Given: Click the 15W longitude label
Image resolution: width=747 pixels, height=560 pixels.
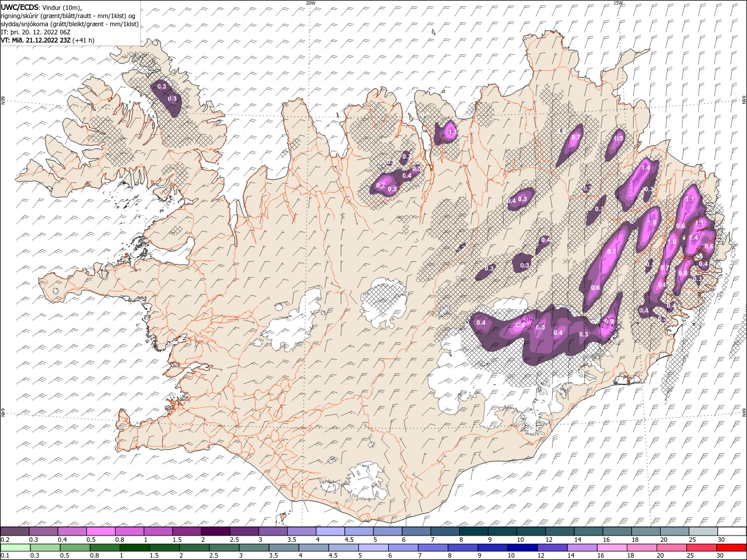Looking at the screenshot, I should pos(618,3).
